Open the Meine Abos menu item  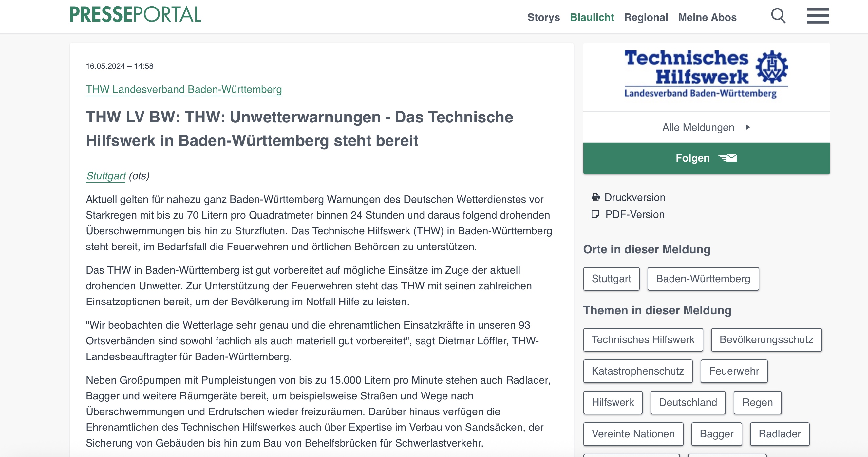click(x=707, y=17)
